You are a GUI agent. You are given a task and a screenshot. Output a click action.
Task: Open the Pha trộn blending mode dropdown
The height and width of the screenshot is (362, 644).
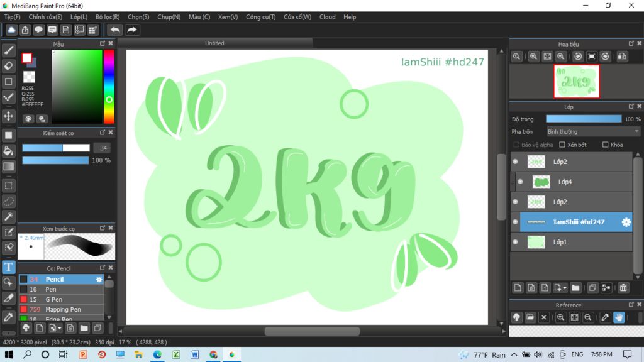[593, 132]
